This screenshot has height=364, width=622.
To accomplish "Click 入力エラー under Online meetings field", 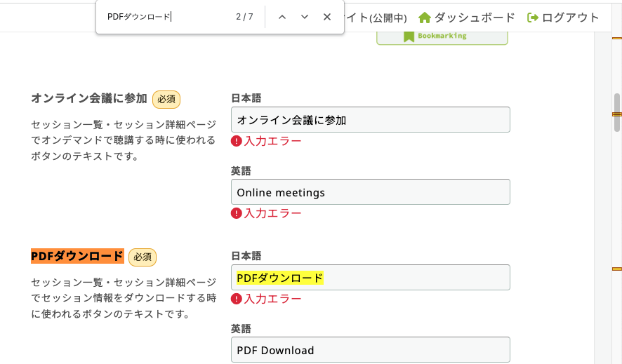I will (x=273, y=213).
